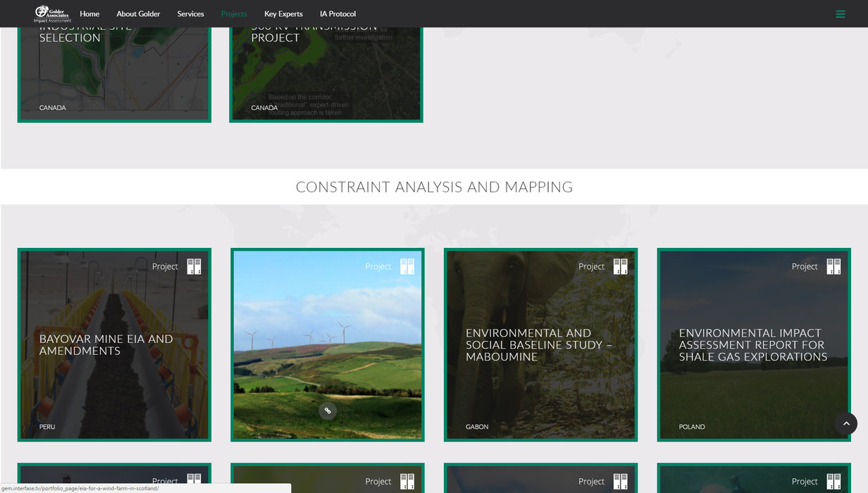Screen dimensions: 868x493
Task: Open the hamburger menu icon
Action: pyautogui.click(x=840, y=14)
